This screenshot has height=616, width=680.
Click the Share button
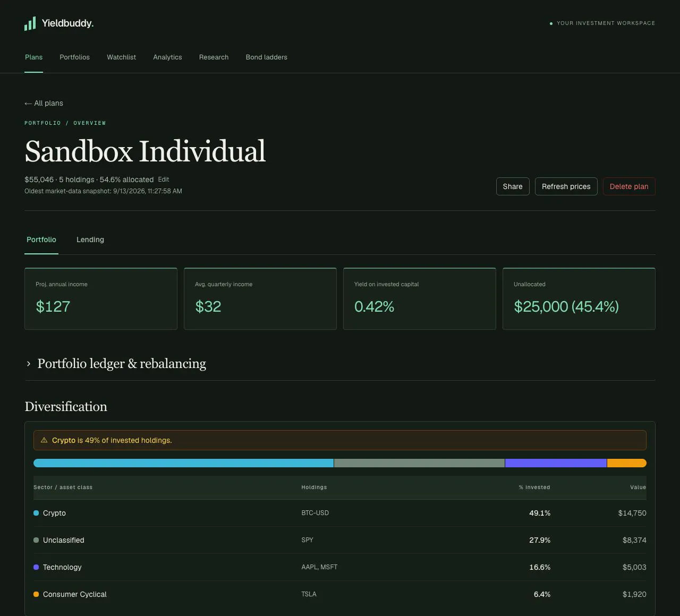point(513,186)
